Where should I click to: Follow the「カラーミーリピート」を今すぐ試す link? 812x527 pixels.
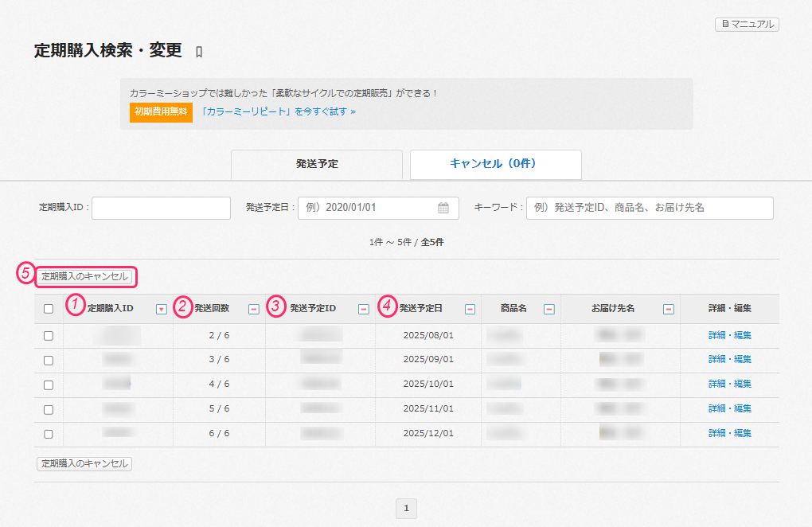(x=278, y=112)
